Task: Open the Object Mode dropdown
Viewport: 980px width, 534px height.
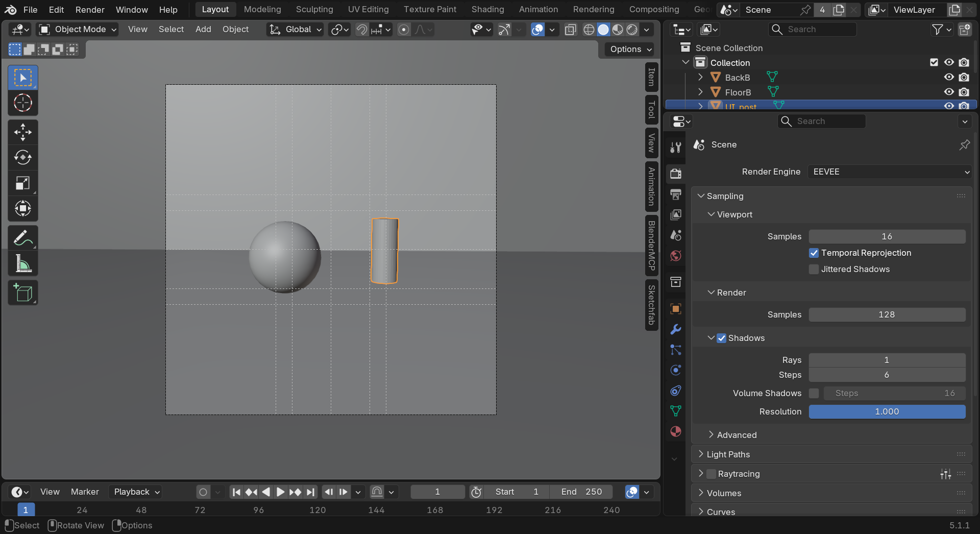Action: 78,30
